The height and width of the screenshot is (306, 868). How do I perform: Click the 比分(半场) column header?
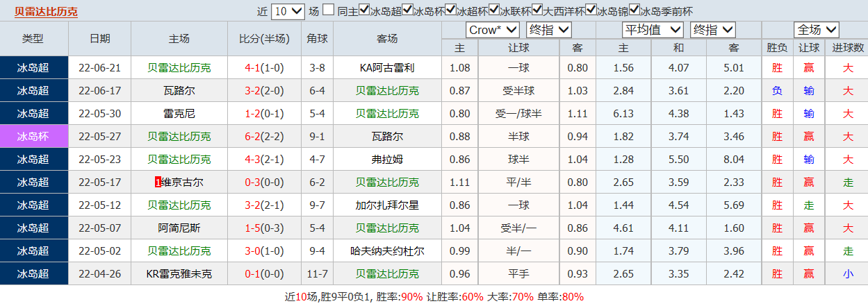pyautogui.click(x=264, y=39)
